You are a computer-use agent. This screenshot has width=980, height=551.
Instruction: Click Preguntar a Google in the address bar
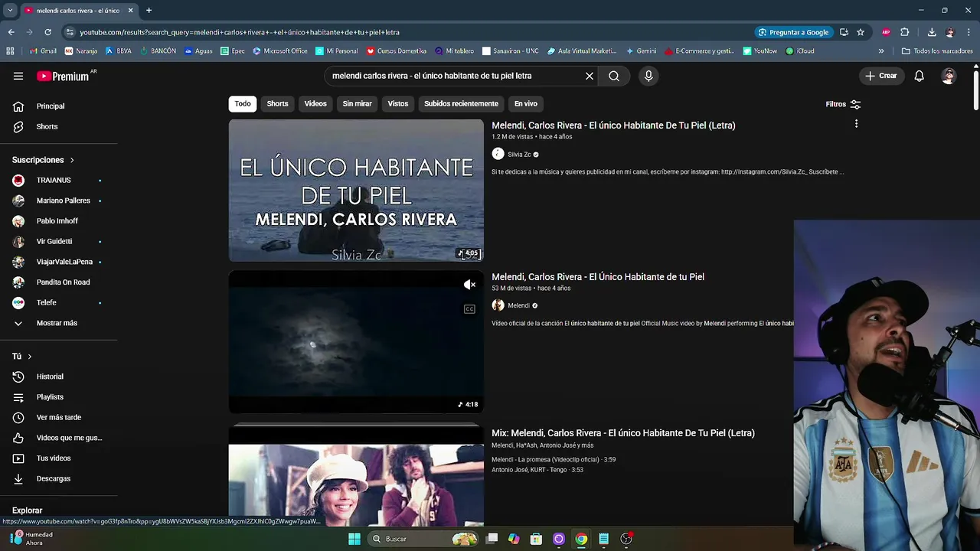coord(793,32)
